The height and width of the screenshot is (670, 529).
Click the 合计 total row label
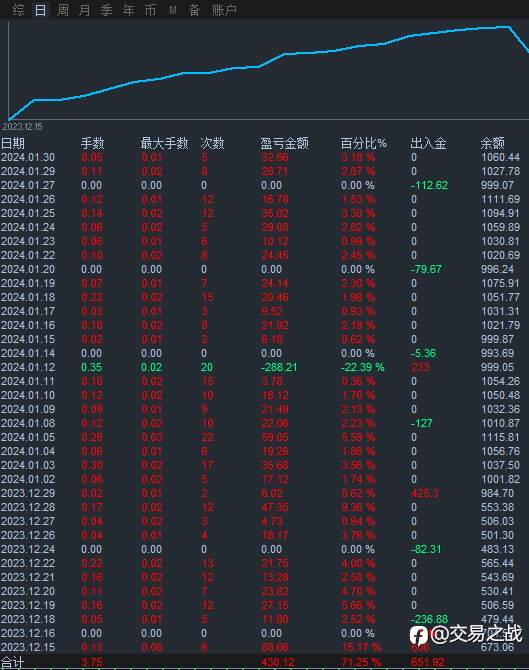click(x=12, y=663)
